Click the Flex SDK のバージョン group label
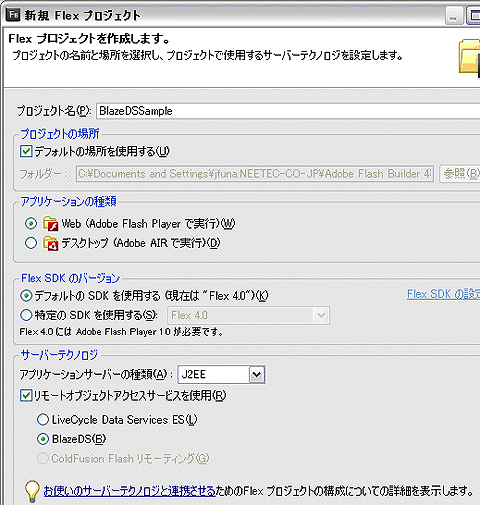 70,278
